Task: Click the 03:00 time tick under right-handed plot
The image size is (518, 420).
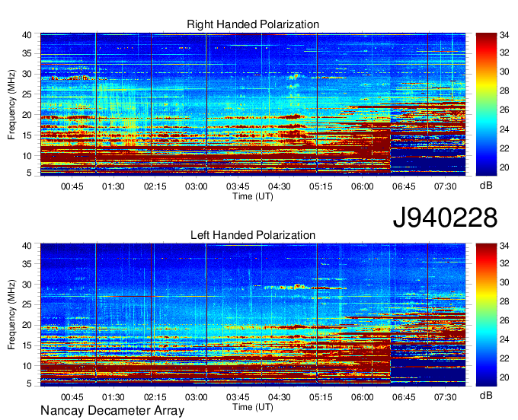Action: (197, 186)
